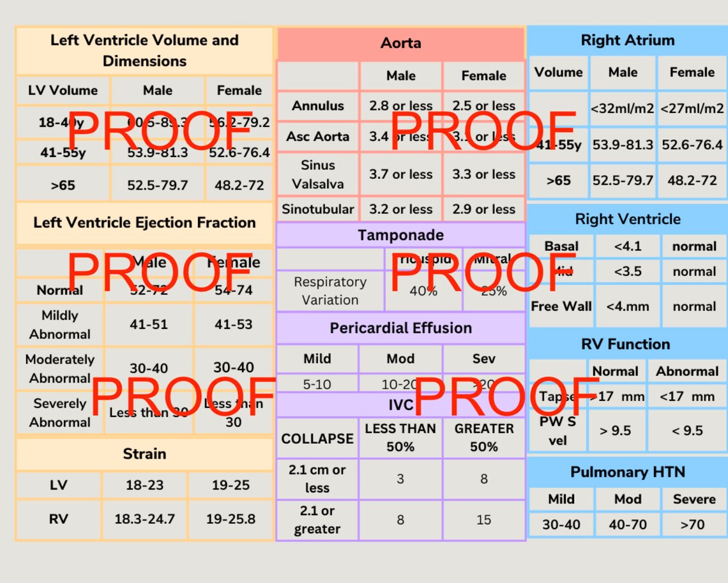Click the Right Atrium header

(627, 40)
